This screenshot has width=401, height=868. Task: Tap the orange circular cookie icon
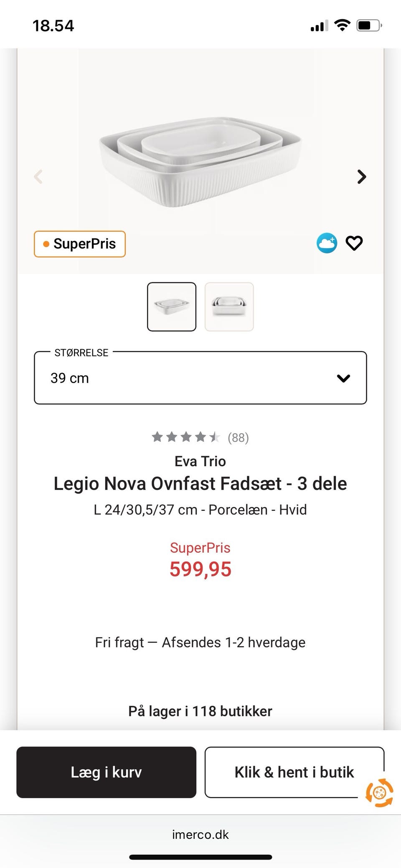(379, 792)
